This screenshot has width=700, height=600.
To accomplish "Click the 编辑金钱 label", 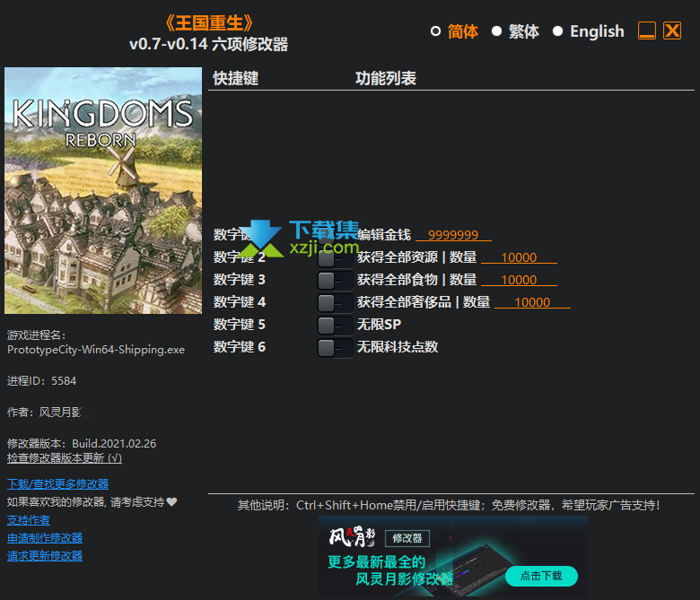I will point(384,235).
